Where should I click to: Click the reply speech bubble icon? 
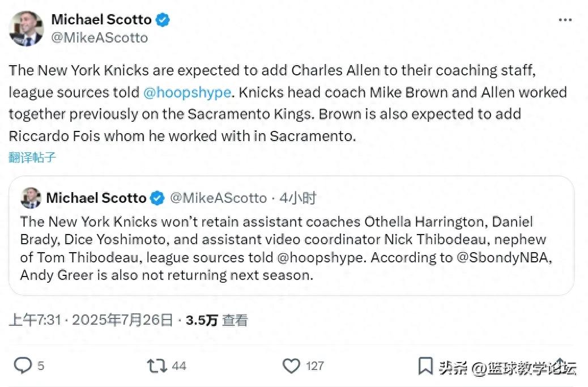(23, 365)
